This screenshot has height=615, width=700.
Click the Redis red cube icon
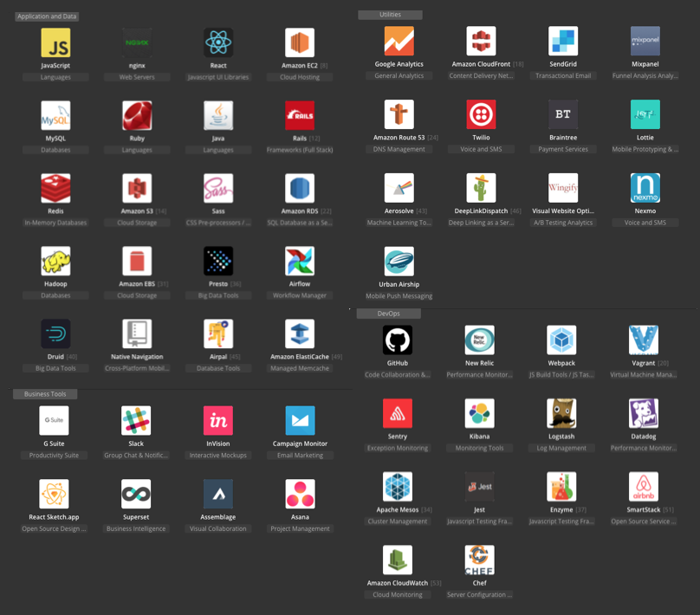tap(55, 188)
